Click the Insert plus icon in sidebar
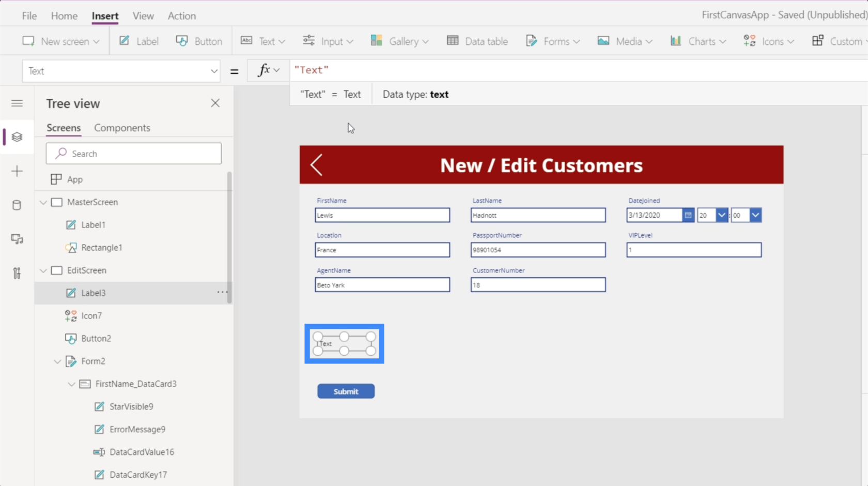Screen dimensions: 868x486 [x=17, y=171]
